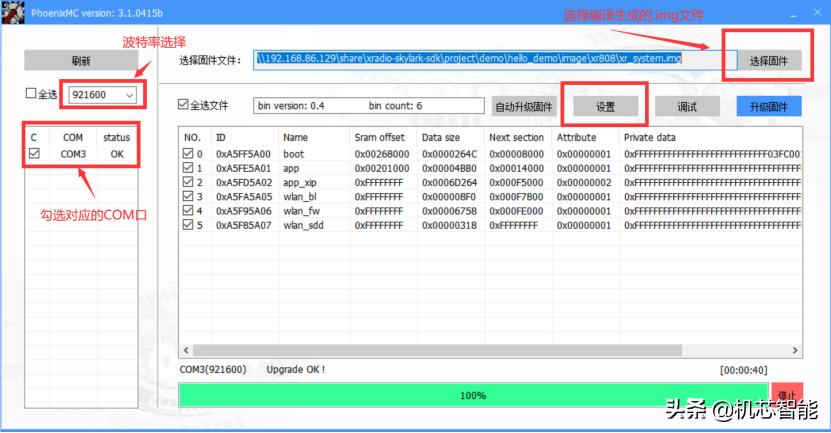Viewport: 831px width, 433px height.
Task: Click Data size value 0x00000318
Action: [449, 226]
